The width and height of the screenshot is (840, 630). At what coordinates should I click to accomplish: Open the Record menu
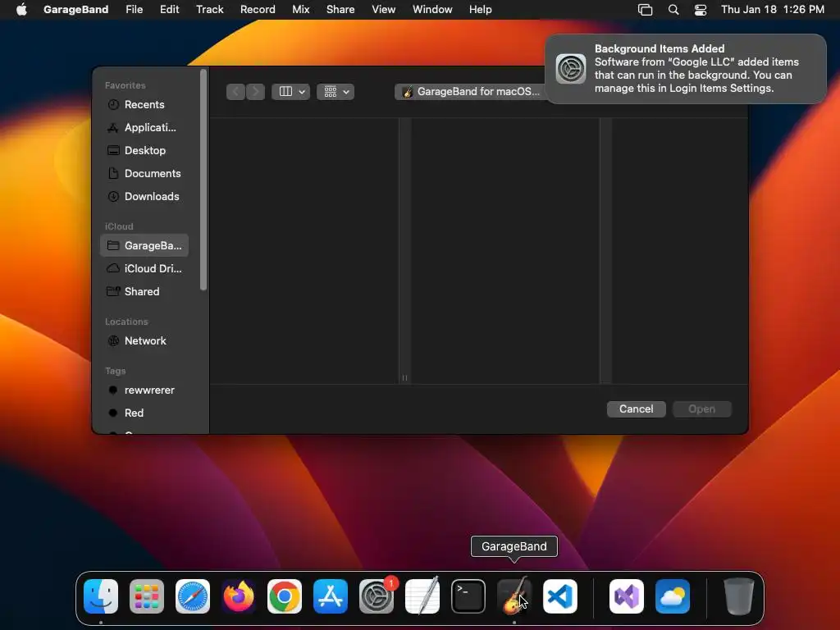258,10
